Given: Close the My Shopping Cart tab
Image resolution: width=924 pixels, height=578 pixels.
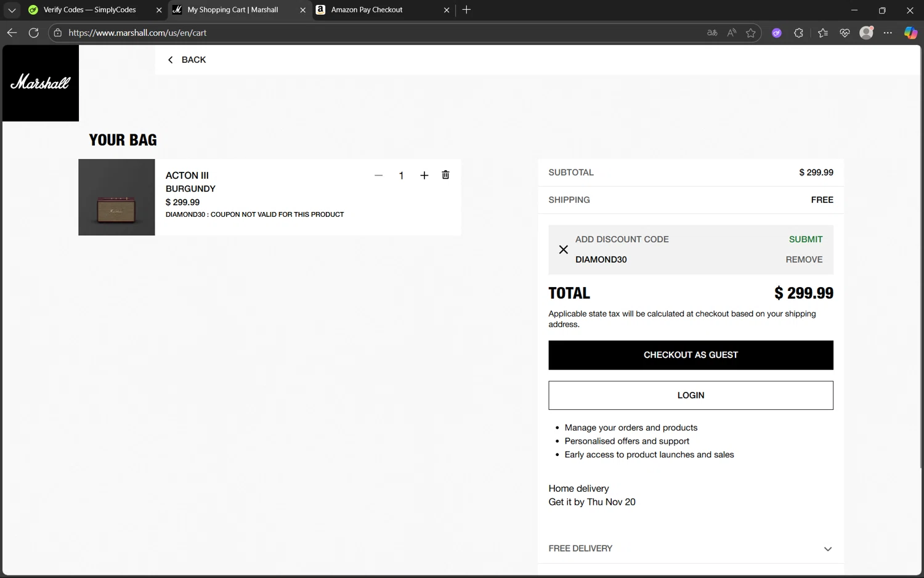Looking at the screenshot, I should pos(302,10).
